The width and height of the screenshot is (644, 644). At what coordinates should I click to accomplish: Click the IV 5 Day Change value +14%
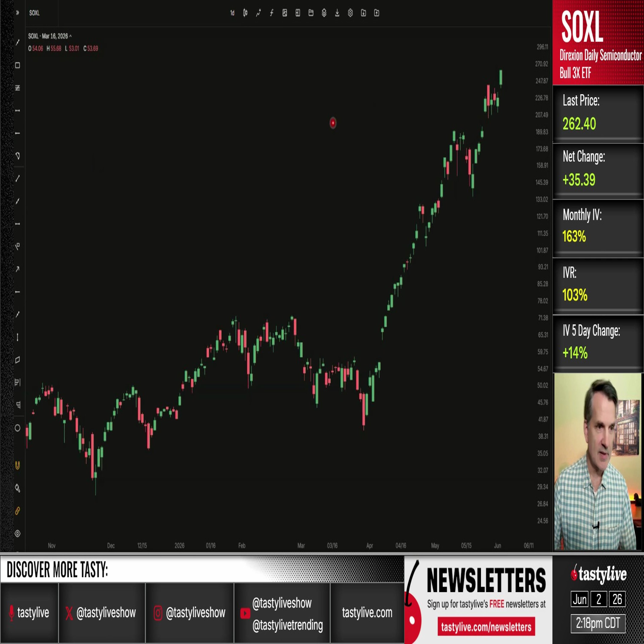575,353
